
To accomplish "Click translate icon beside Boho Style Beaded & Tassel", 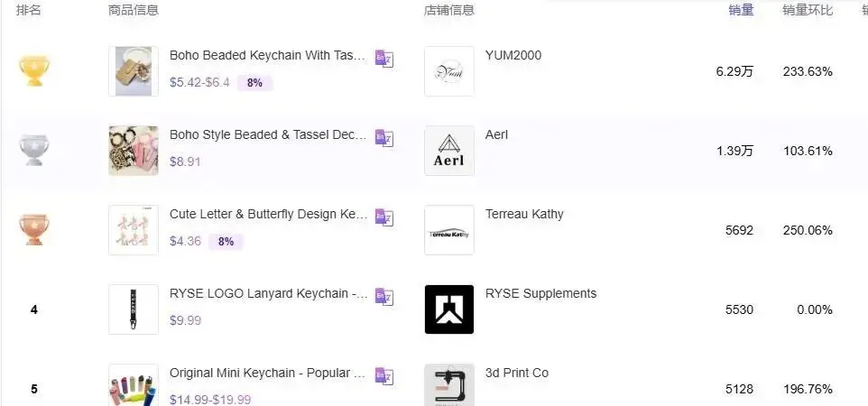I will (x=384, y=138).
